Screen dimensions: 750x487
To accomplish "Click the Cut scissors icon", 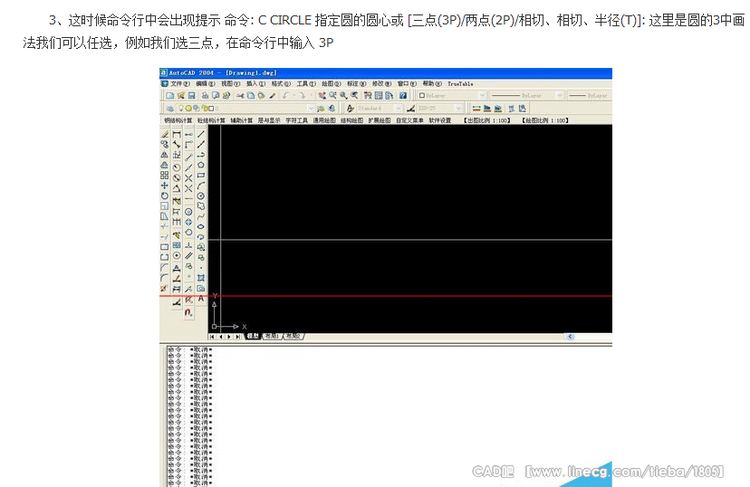I will point(240,96).
